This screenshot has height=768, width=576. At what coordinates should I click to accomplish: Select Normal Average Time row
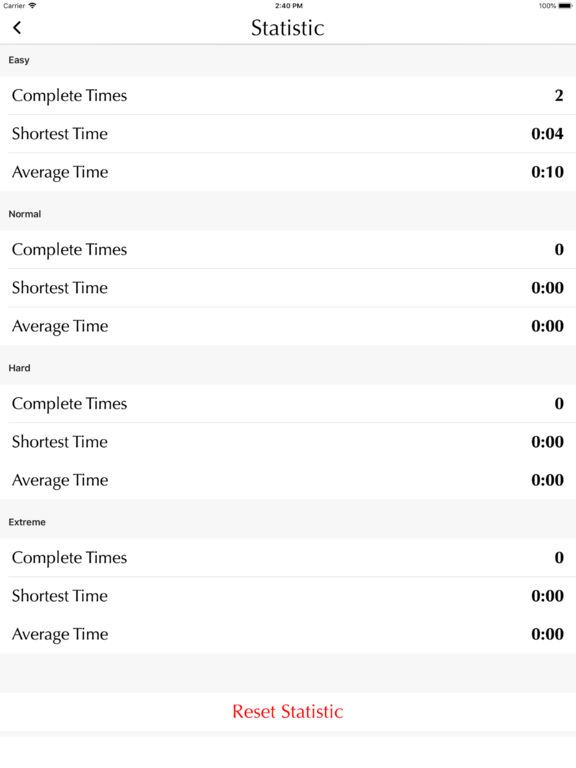click(x=288, y=326)
